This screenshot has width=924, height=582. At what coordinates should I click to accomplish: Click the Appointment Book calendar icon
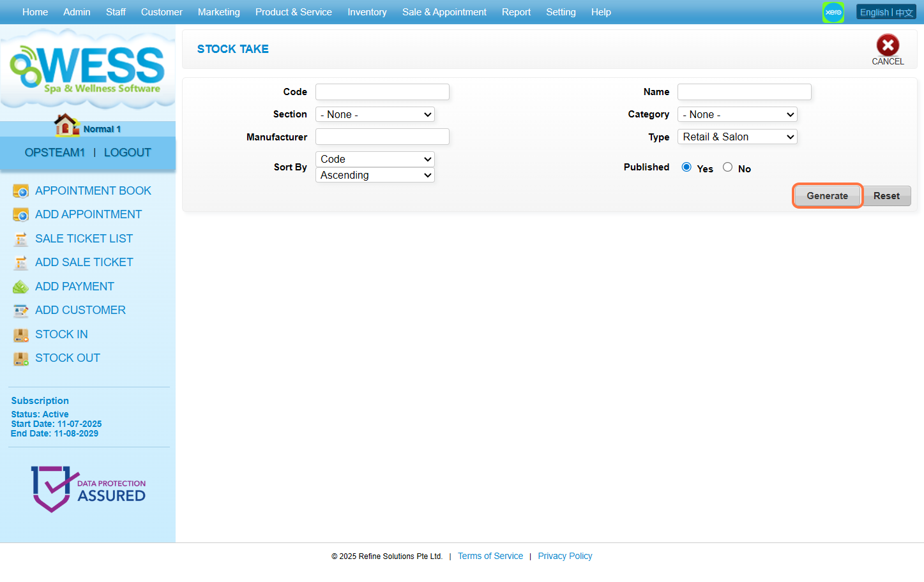(21, 191)
